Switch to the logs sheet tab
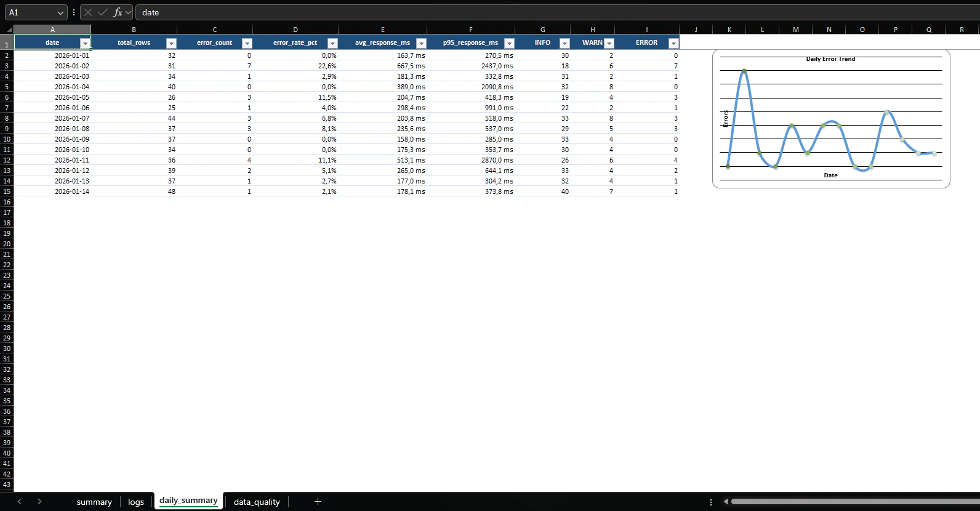This screenshot has height=511, width=980. pyautogui.click(x=136, y=502)
